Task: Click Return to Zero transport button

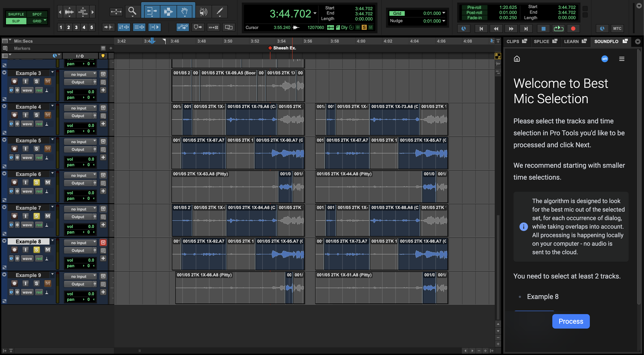Action: (x=481, y=29)
